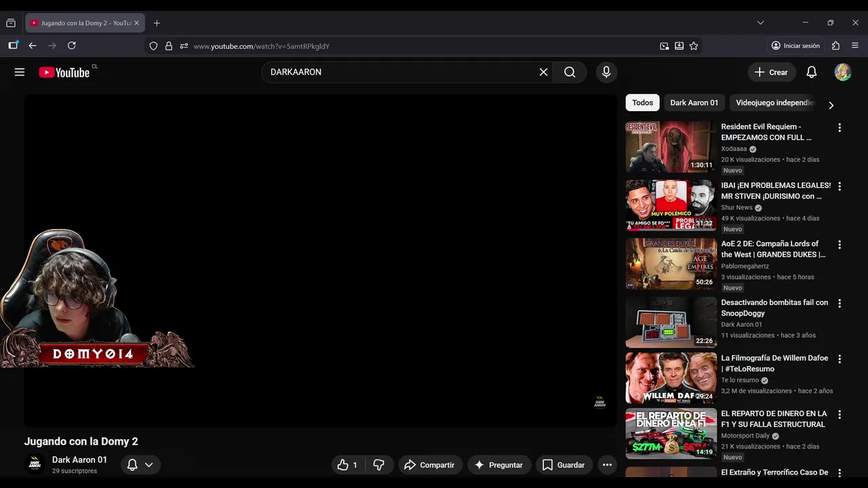Open the Reparto de dinero F1 thumbnail
This screenshot has height=488, width=868.
[671, 433]
